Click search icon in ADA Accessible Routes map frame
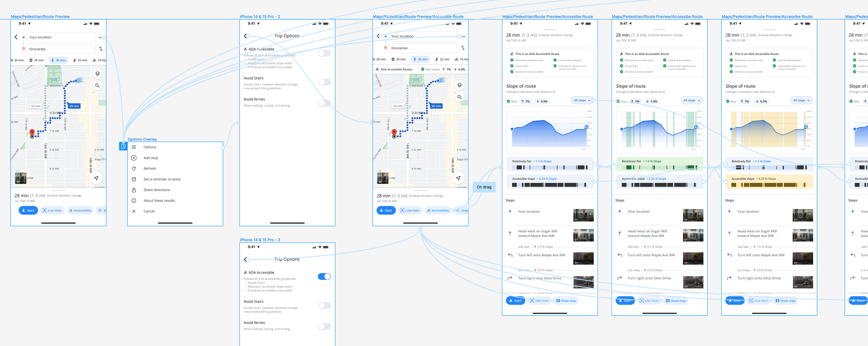Screen dimensions: 868x346 459,97
